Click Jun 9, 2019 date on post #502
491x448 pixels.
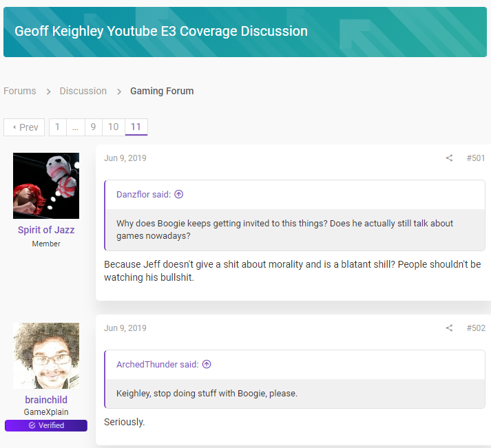tap(125, 328)
